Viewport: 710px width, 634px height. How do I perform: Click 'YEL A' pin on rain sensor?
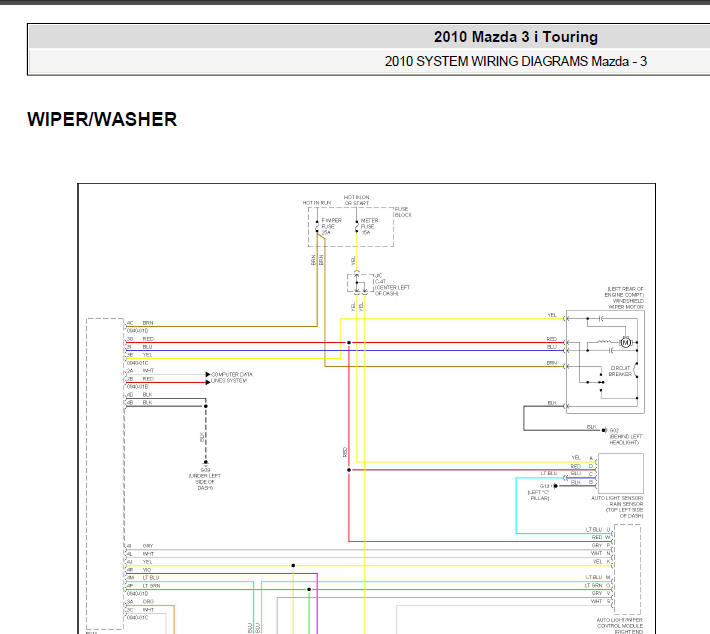[582, 458]
